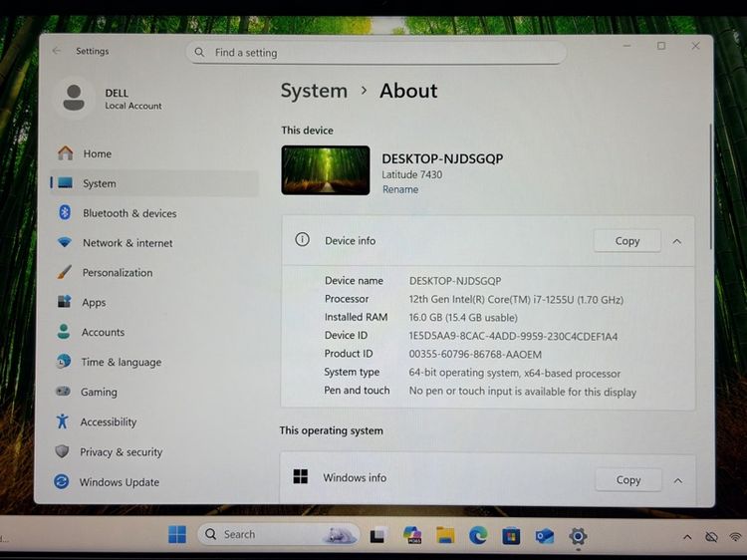Click the Accounts person icon
Viewport: 747px width, 560px height.
tap(64, 332)
